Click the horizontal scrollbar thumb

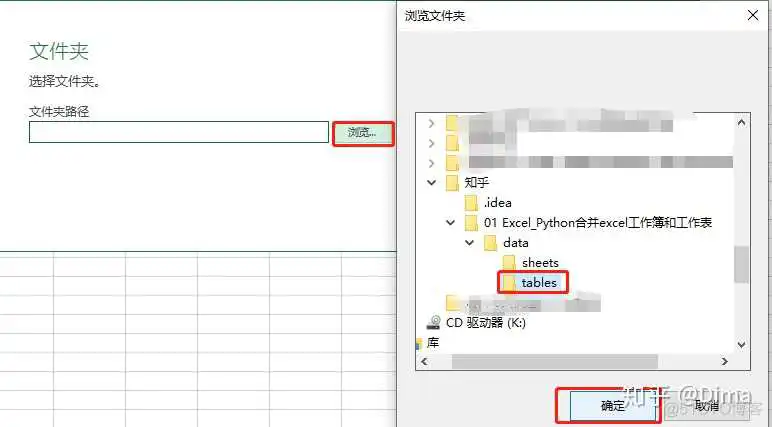(555, 361)
